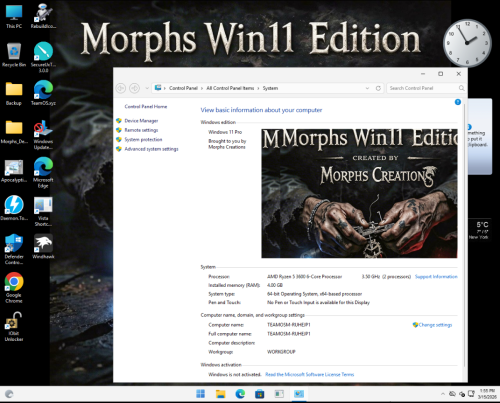Image resolution: width=500 pixels, height=403 pixels.
Task: Open Remote settings link
Action: coord(141,130)
